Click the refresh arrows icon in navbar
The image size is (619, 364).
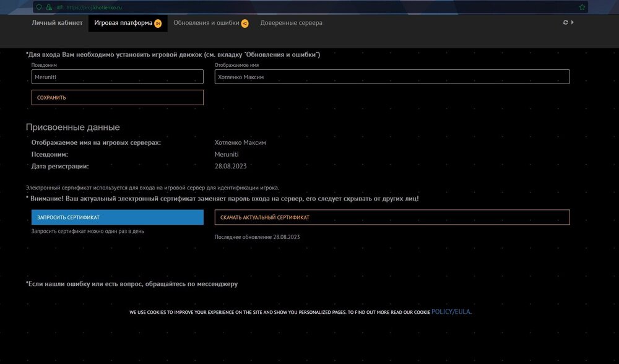coord(565,22)
